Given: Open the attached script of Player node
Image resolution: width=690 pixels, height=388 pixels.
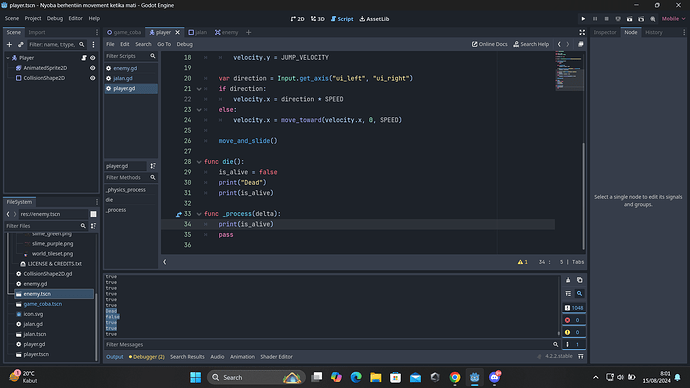Looking at the screenshot, I should point(84,58).
